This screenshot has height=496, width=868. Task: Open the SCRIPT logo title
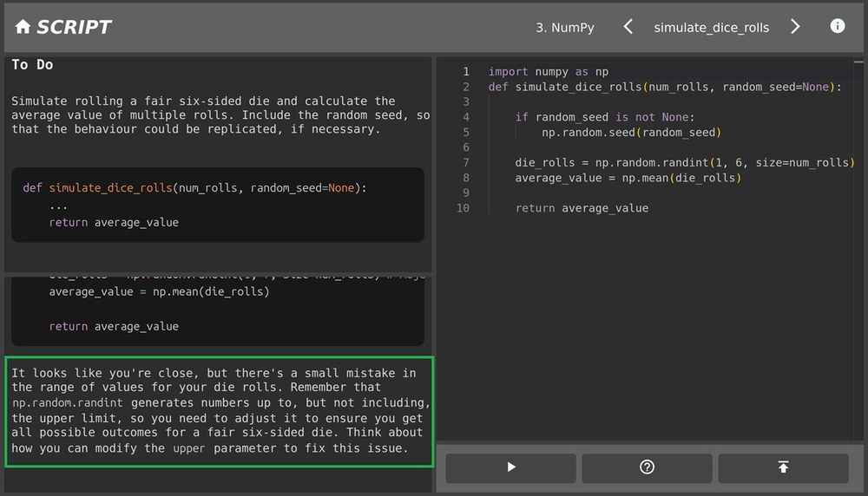(74, 27)
